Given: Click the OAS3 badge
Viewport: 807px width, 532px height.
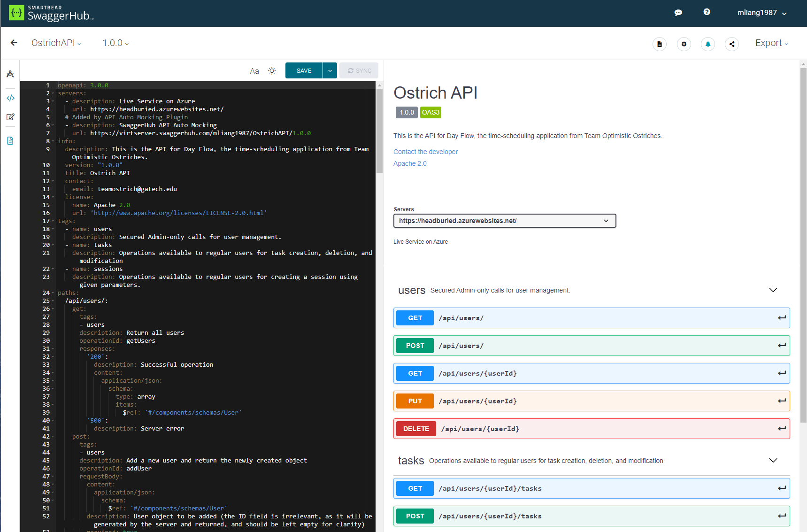Looking at the screenshot, I should click(x=430, y=112).
